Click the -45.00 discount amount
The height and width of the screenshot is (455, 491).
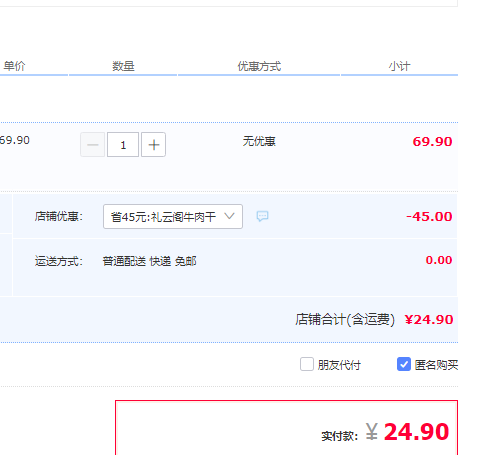[x=429, y=217]
